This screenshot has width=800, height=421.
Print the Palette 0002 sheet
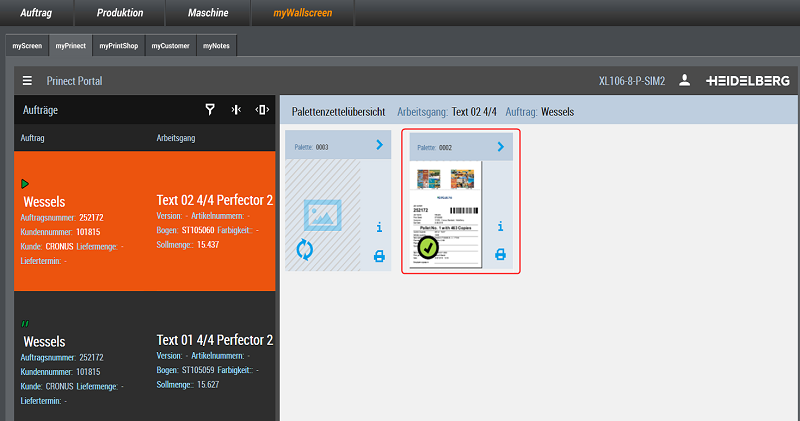499,256
